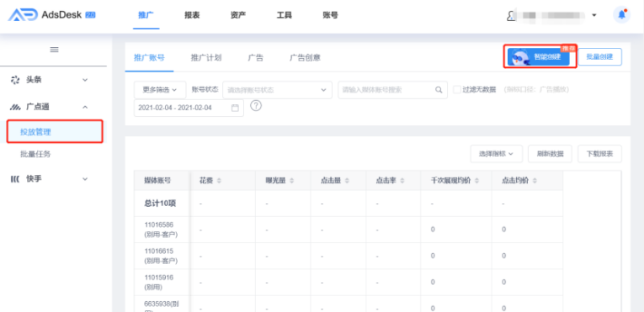This screenshot has width=644, height=312.
Task: Open the 选择指标 dropdown
Action: coord(496,154)
